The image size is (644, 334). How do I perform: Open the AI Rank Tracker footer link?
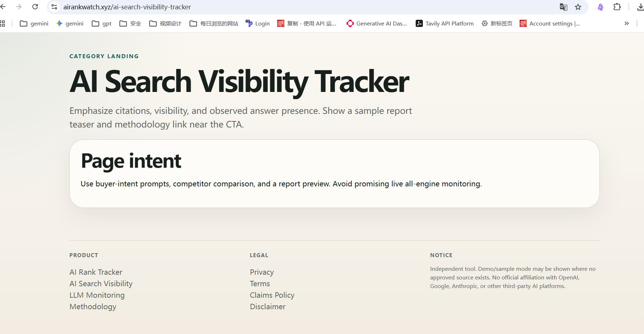(96, 272)
